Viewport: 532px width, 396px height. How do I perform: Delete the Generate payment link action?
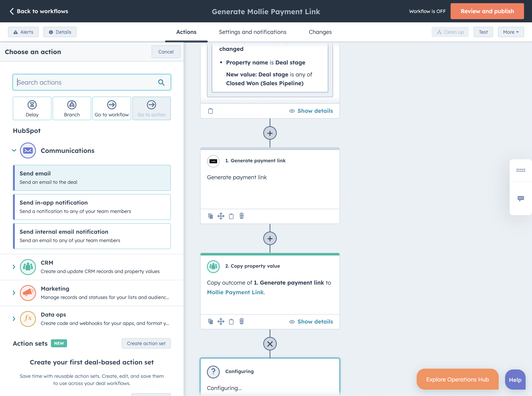[x=242, y=216]
